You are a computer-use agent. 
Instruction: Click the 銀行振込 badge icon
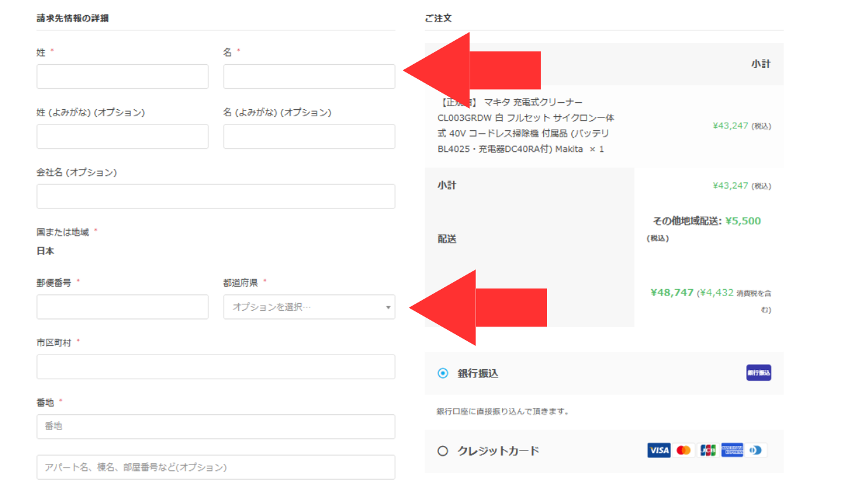click(759, 373)
